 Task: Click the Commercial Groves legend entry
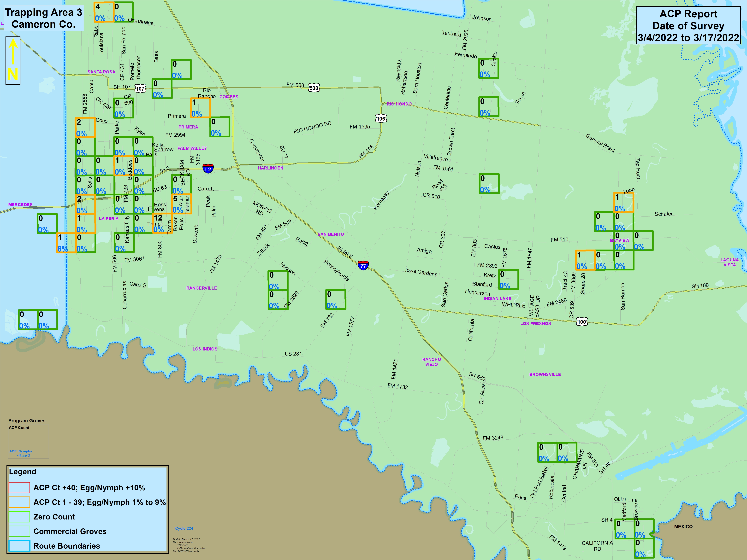pyautogui.click(x=70, y=531)
